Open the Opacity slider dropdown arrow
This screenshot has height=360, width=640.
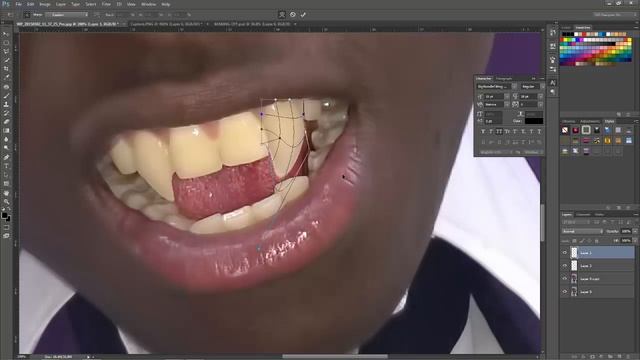click(635, 231)
